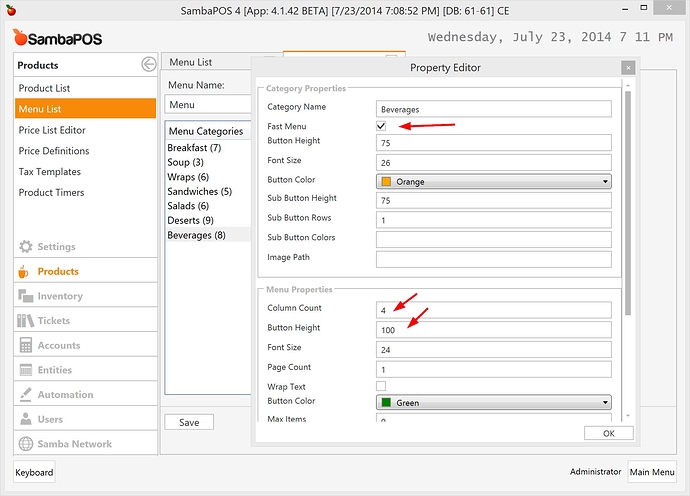Click the back arrow in Products header
The image size is (690, 496).
click(x=149, y=64)
